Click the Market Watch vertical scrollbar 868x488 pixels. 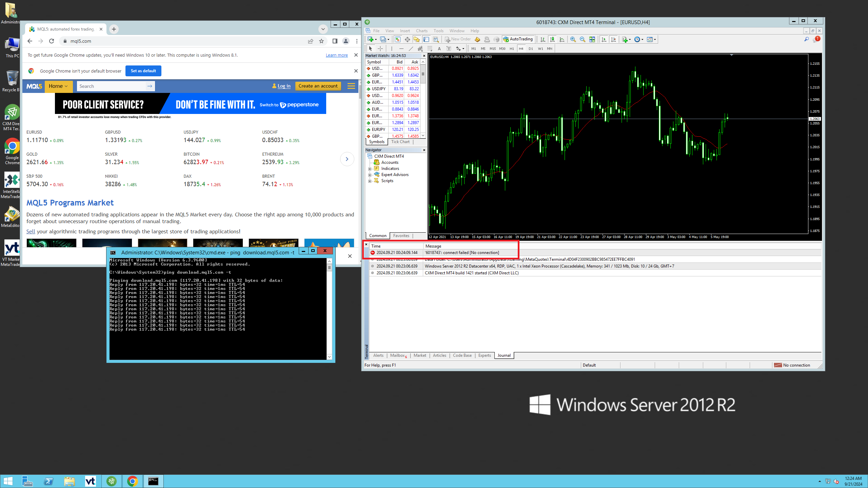[x=423, y=99]
